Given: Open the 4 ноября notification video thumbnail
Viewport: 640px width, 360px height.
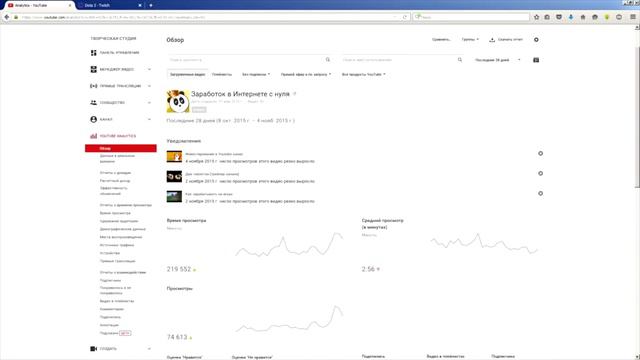Looking at the screenshot, I should [174, 157].
